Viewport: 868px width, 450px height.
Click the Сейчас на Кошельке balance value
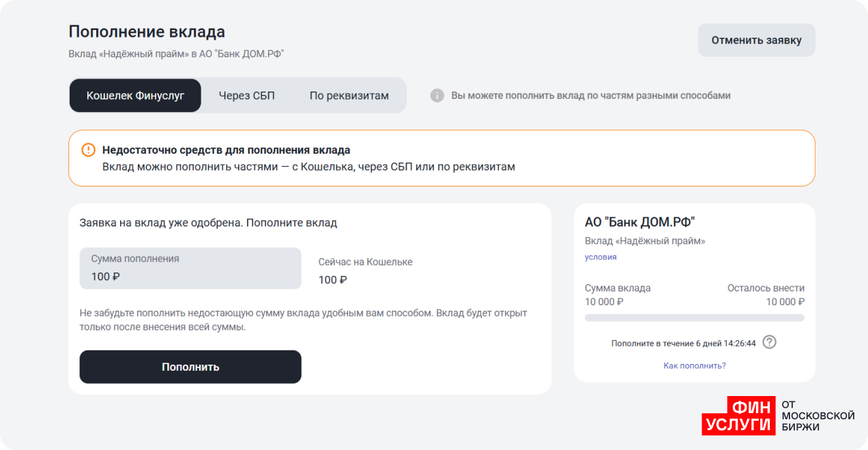tap(333, 280)
